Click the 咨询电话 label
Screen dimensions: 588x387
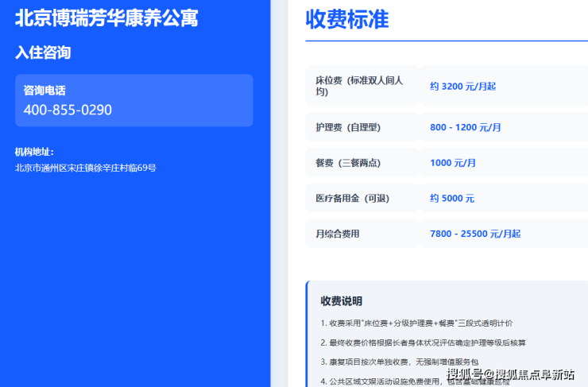click(x=44, y=91)
